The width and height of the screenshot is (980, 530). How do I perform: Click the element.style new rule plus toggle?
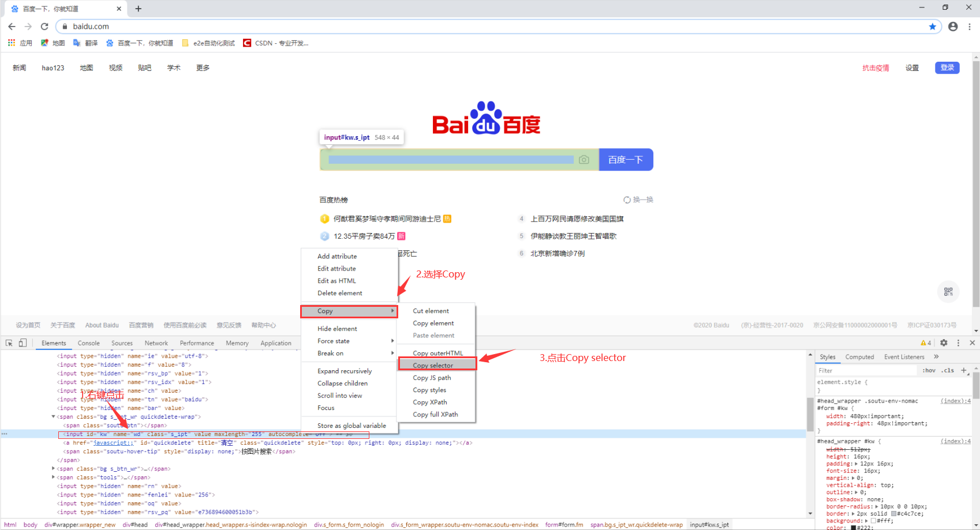(964, 370)
